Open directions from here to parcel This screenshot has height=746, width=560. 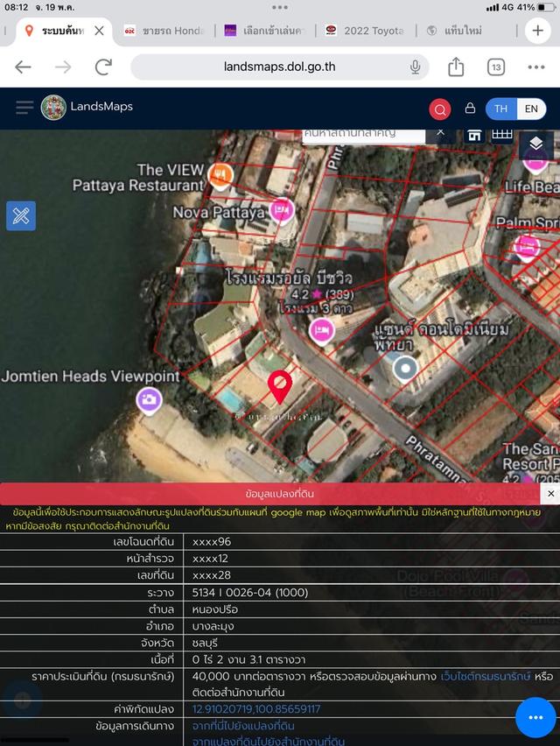(x=243, y=726)
